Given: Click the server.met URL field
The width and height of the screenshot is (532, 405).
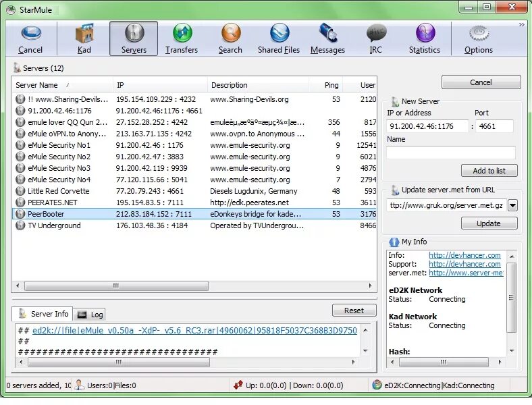Looking at the screenshot, I should click(x=446, y=205).
